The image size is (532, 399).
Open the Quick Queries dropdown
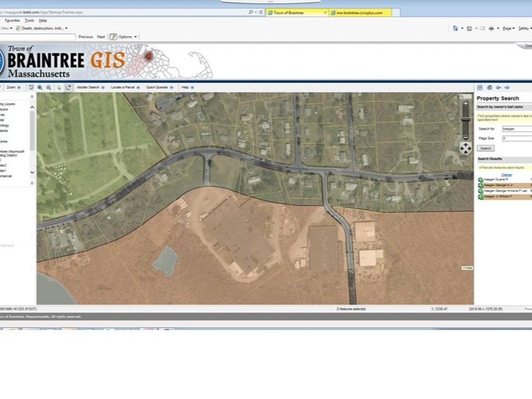coord(160,87)
